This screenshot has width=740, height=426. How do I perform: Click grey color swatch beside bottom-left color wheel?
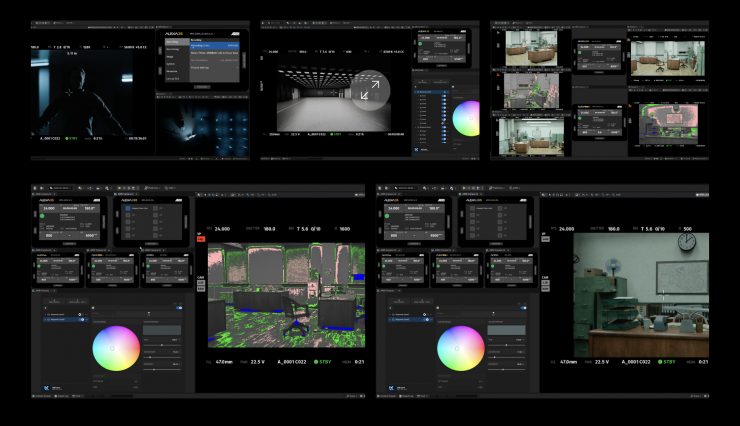[162, 330]
